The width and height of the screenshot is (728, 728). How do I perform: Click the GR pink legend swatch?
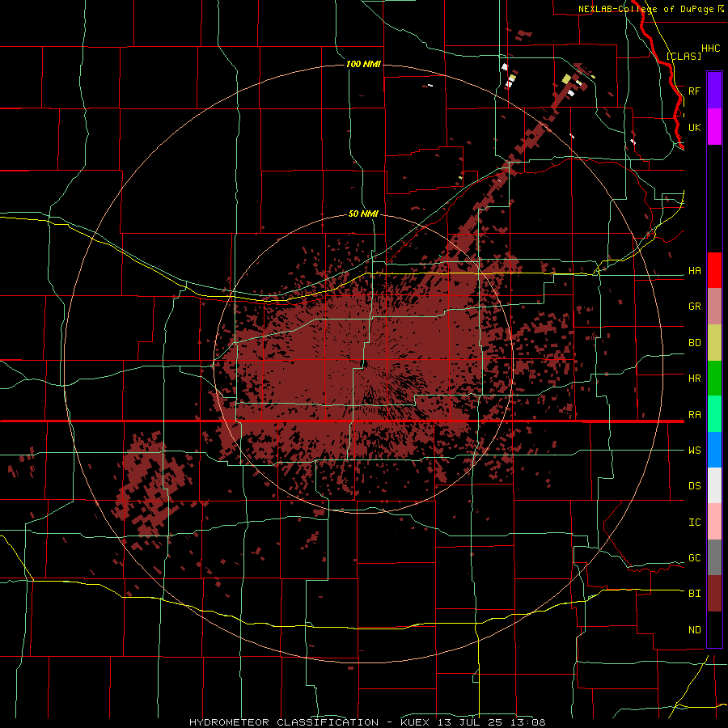pyautogui.click(x=714, y=307)
